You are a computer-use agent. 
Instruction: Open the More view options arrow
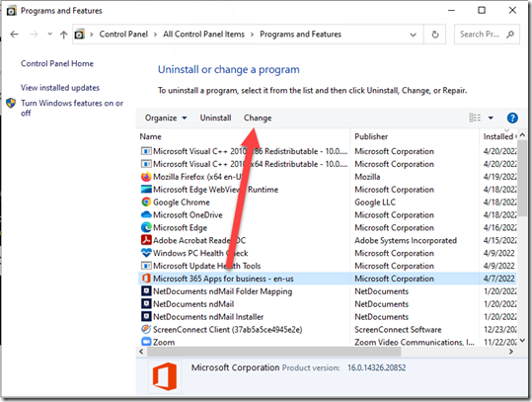(491, 118)
